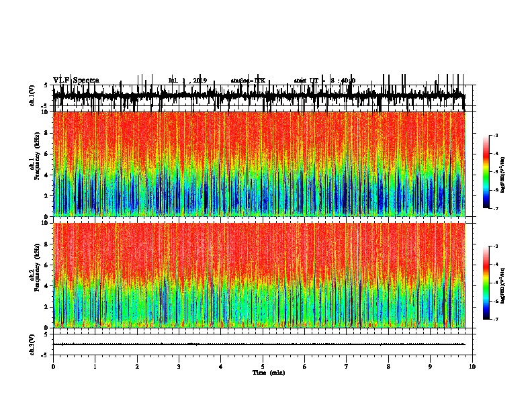This screenshot has height=411, width=532.
Task: Click the "-3" label on ch.2 color bar
Action: click(x=495, y=246)
